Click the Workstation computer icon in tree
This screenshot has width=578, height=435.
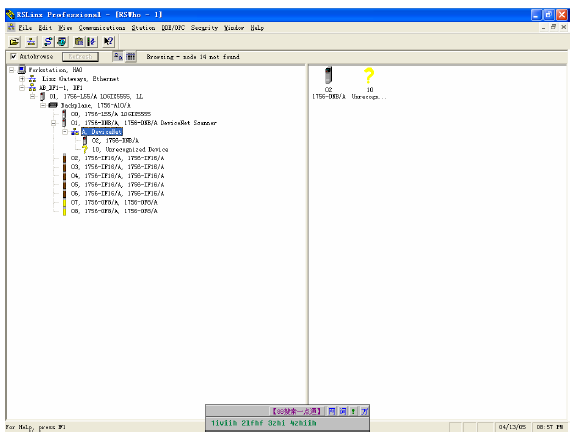pos(22,70)
